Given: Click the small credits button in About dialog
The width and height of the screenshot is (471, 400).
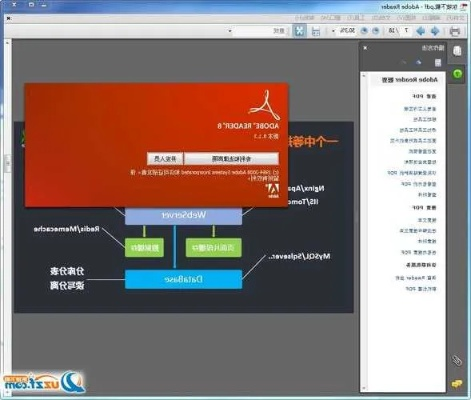Looking at the screenshot, I should click(165, 159).
